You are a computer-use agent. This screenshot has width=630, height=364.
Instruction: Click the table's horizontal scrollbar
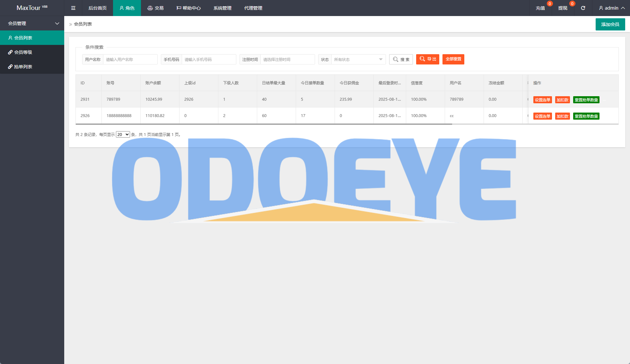coord(263,124)
